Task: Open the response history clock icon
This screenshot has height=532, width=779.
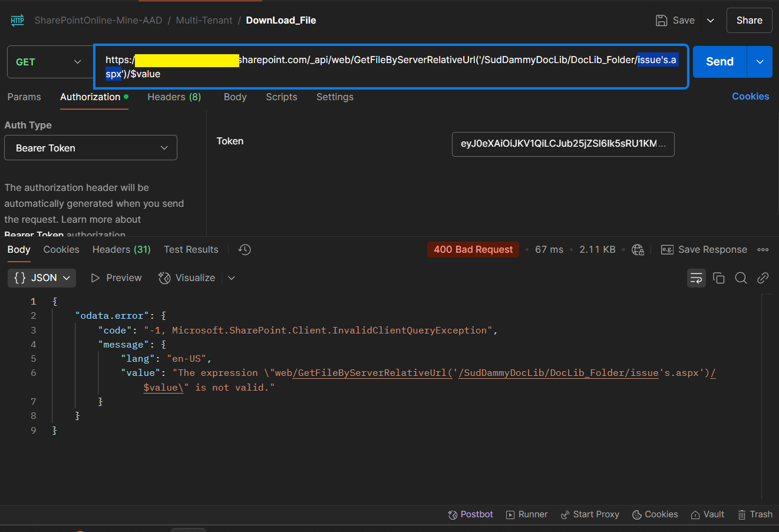Action: coord(245,250)
